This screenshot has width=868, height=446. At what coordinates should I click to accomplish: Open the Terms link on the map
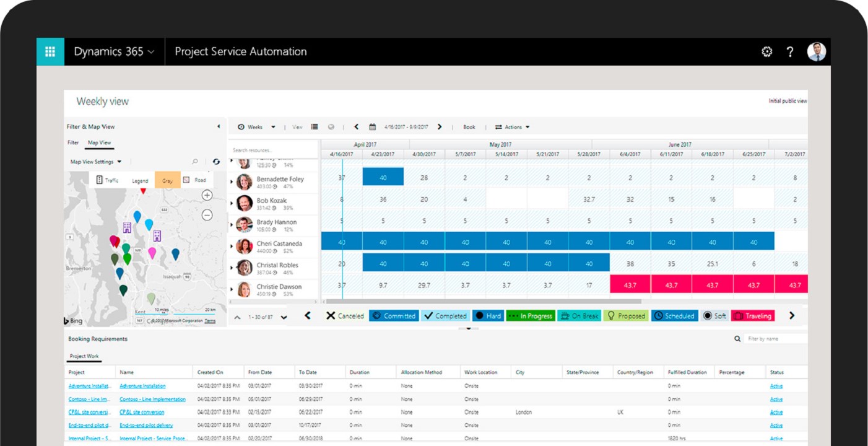pyautogui.click(x=210, y=321)
